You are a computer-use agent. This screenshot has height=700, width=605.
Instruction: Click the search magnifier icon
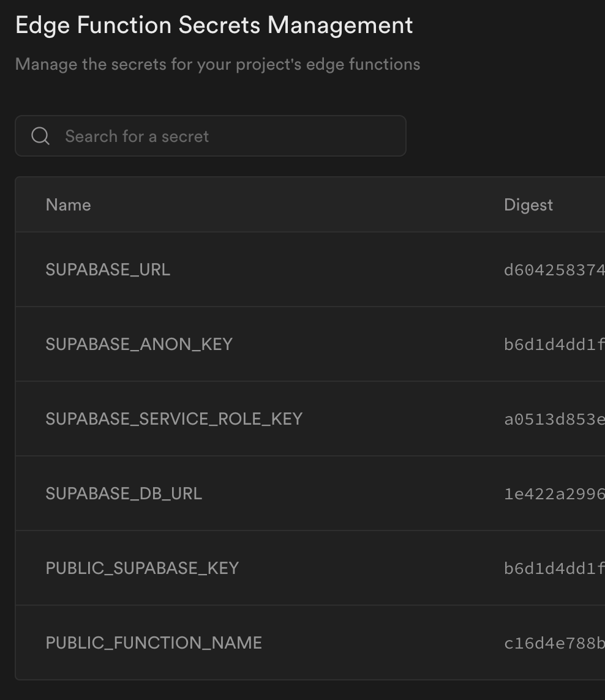coord(40,136)
